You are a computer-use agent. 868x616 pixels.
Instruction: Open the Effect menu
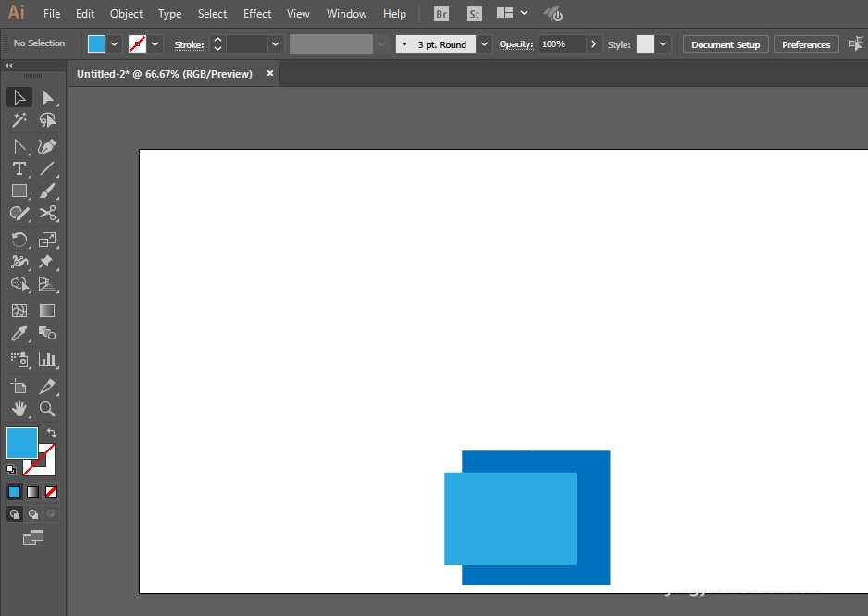257,14
